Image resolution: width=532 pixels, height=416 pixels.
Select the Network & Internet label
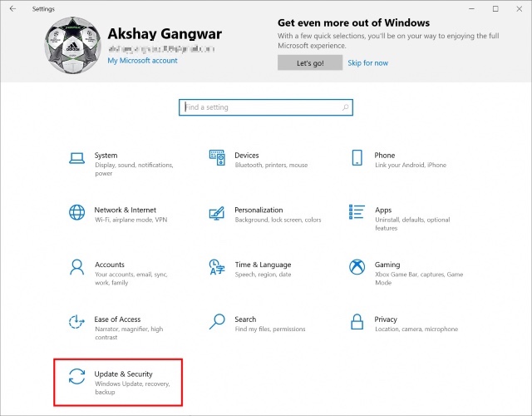coord(126,210)
